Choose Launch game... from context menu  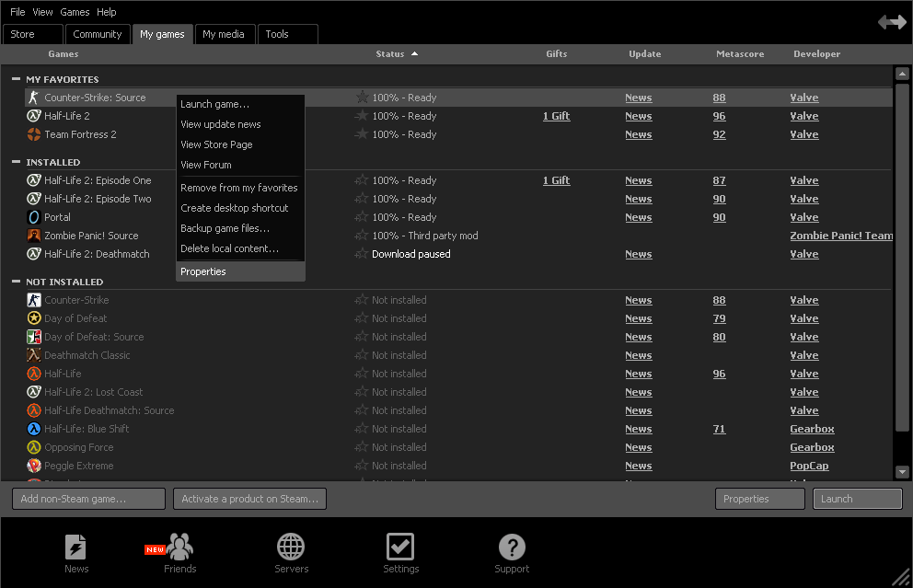click(240, 104)
